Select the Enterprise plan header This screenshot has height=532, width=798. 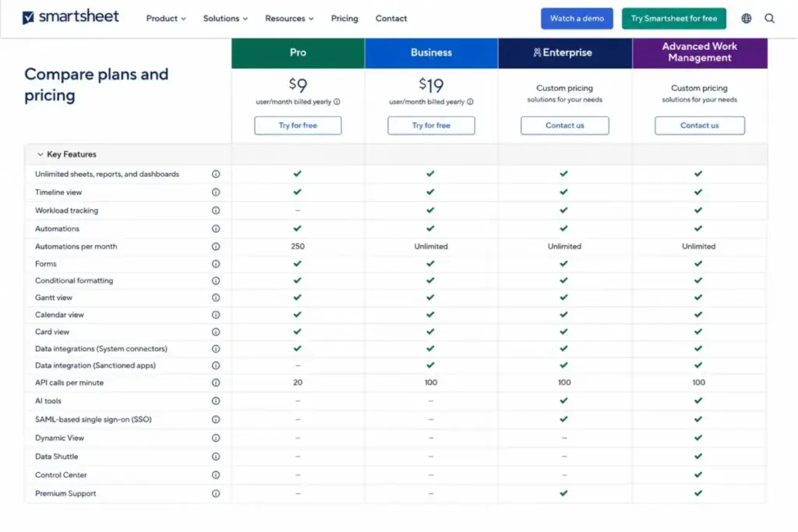[565, 53]
